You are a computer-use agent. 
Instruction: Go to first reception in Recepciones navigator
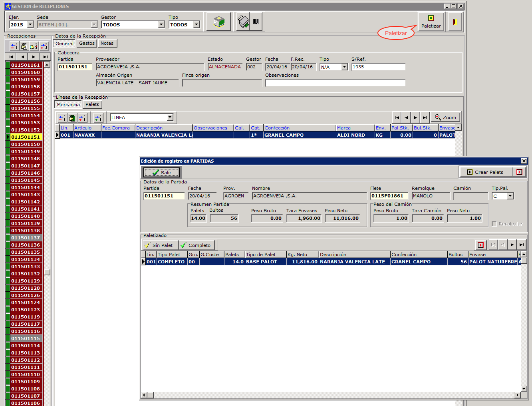click(x=11, y=57)
